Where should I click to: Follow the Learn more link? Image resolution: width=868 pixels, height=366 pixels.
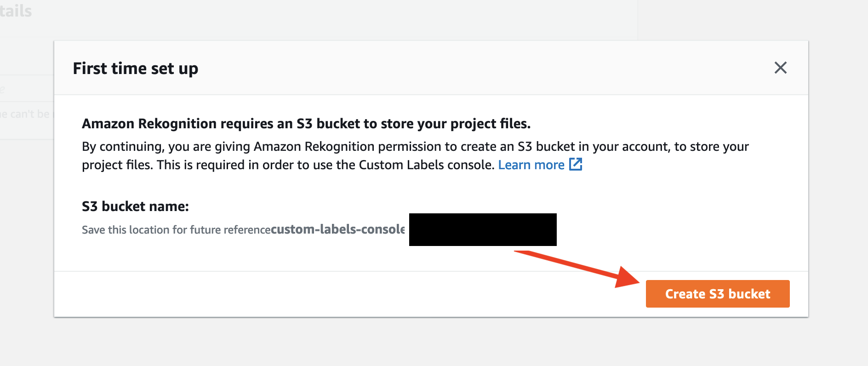point(531,165)
